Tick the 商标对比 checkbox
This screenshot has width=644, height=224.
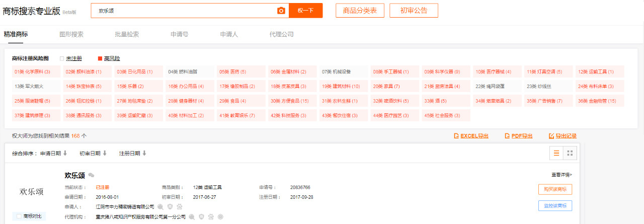pos(19,216)
